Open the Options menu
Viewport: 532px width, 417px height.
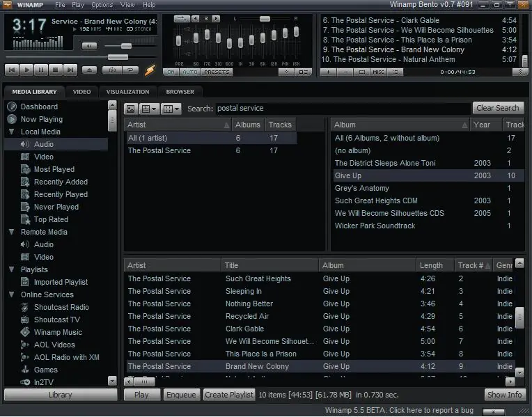[102, 5]
